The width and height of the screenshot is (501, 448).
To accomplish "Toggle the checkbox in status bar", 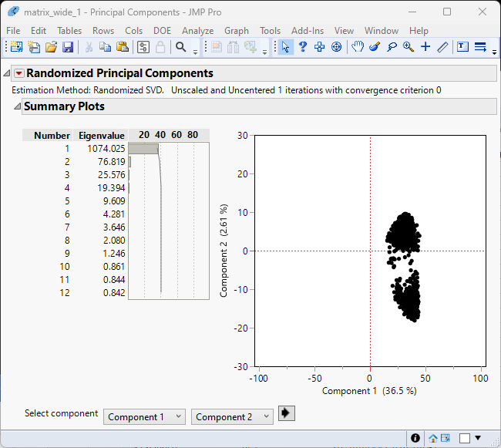I will click(465, 438).
